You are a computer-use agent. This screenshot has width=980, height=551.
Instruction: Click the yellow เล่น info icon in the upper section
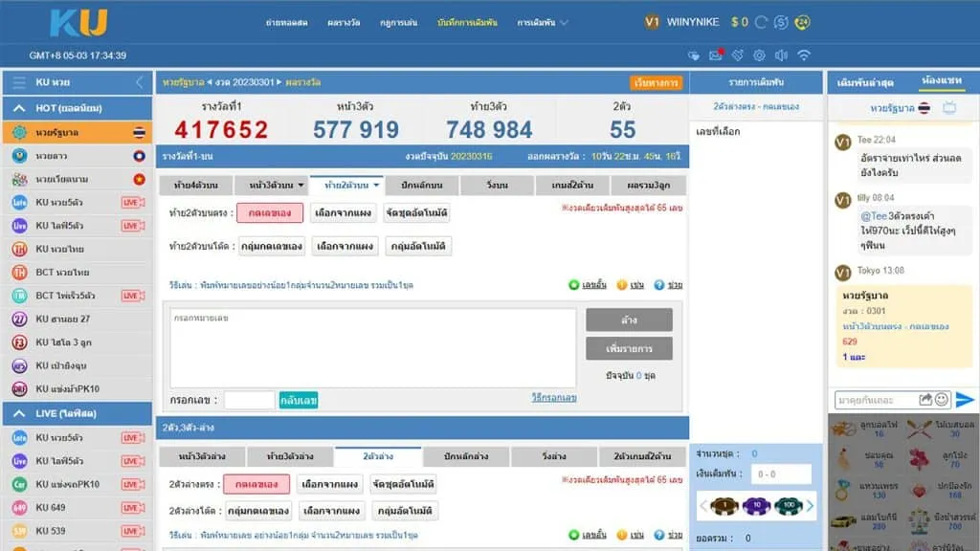click(622, 285)
